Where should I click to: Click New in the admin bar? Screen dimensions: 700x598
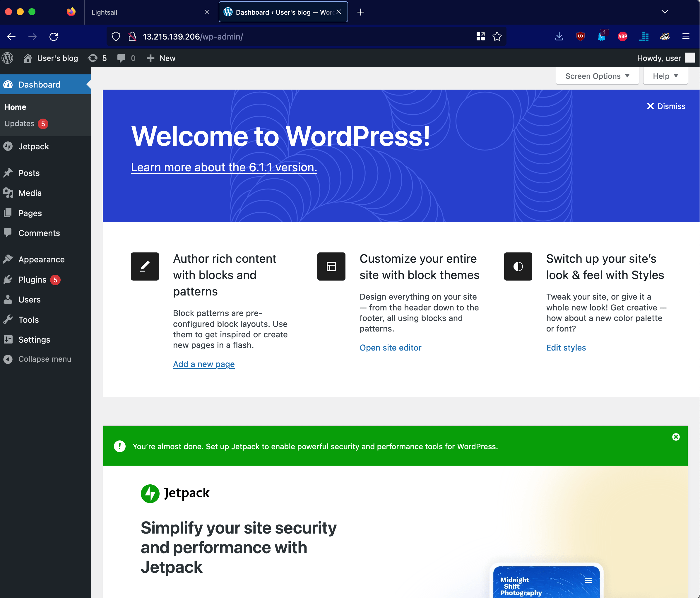tap(161, 58)
